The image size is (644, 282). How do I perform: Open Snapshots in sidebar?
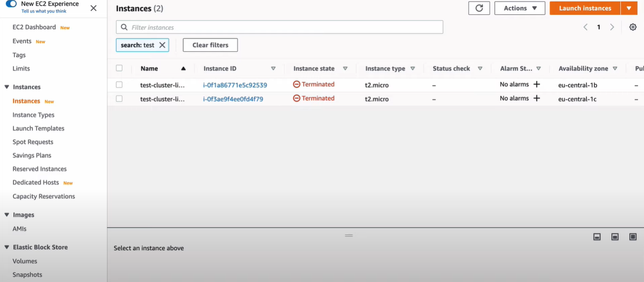(x=27, y=275)
